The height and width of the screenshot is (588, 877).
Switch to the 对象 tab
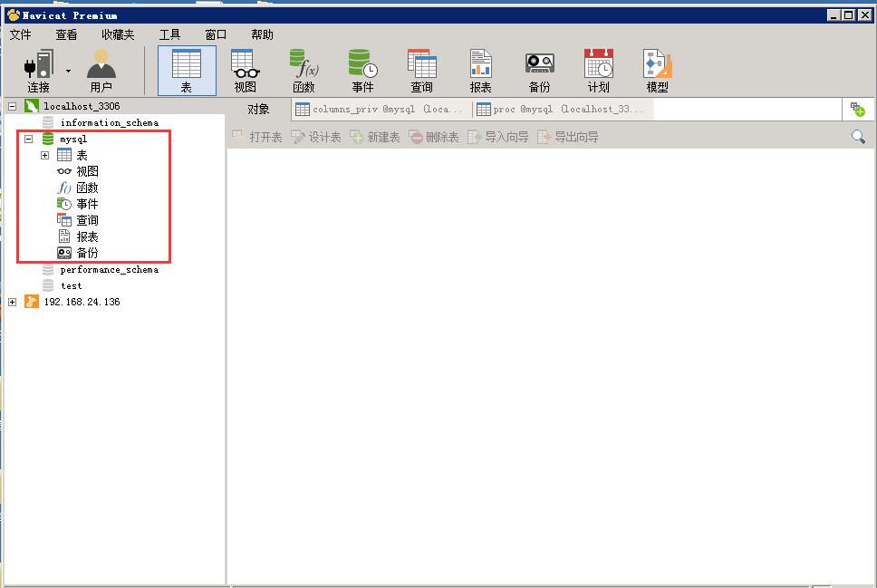[x=258, y=109]
